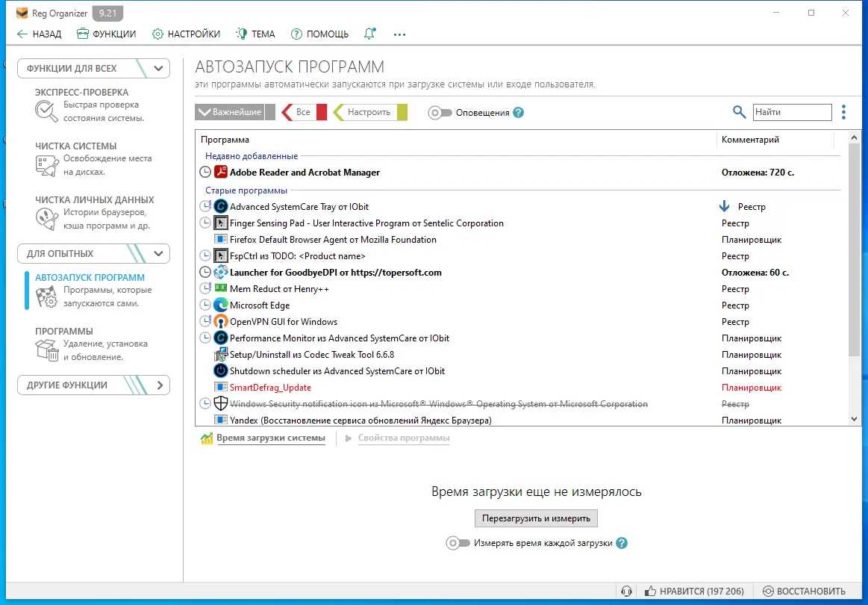
Task: Click the Отложена: 720 с. comment
Action: point(758,173)
